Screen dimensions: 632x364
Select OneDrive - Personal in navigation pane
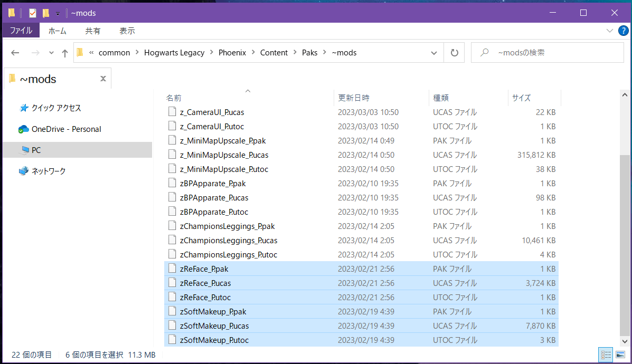[60, 129]
